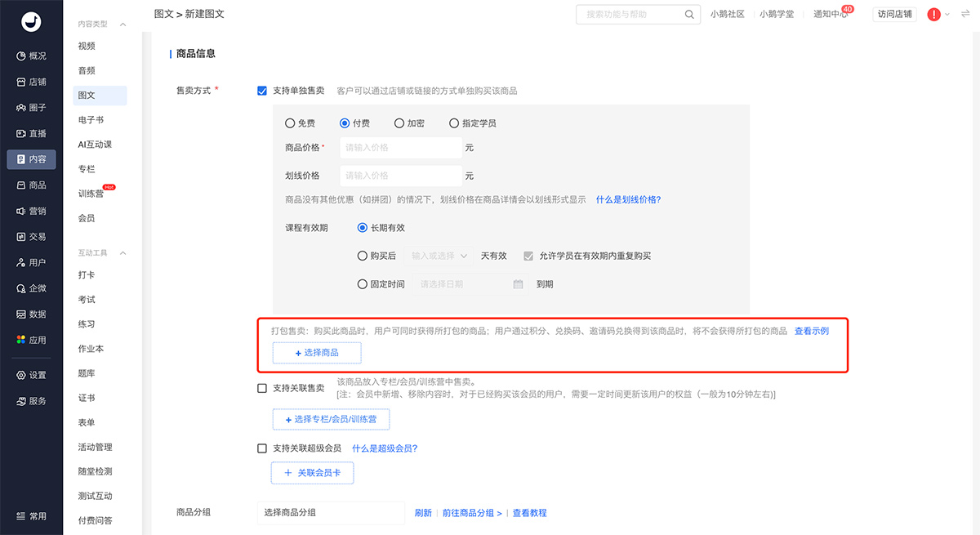Open the 圈子 community icon in sidebar
This screenshot has width=980, height=535.
point(21,108)
